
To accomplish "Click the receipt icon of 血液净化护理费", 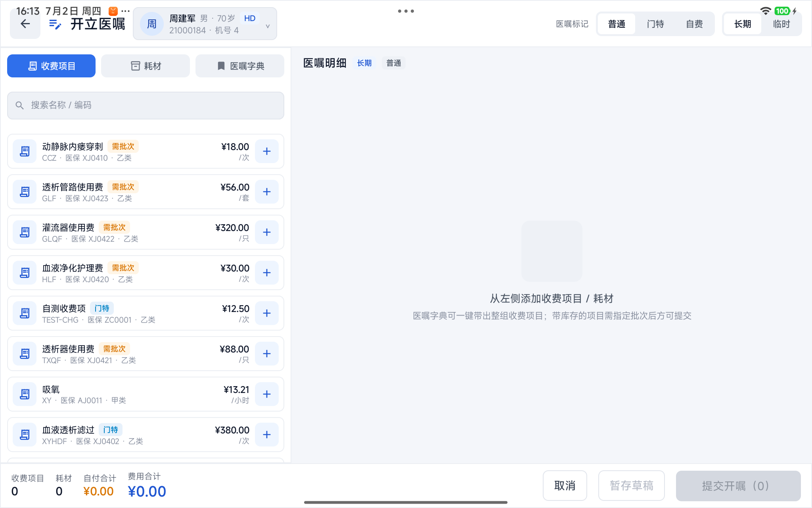I will [25, 273].
